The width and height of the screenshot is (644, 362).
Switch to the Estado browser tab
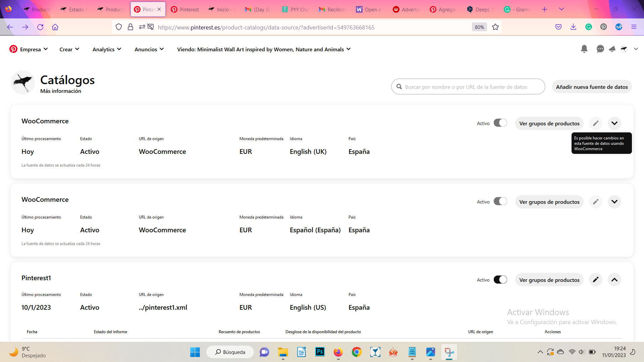pos(74,9)
